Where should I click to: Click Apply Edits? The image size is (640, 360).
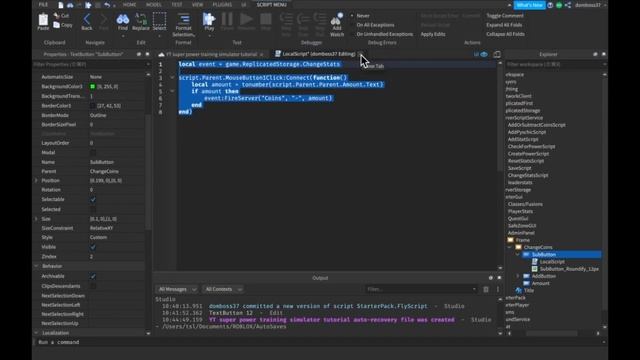click(433, 34)
